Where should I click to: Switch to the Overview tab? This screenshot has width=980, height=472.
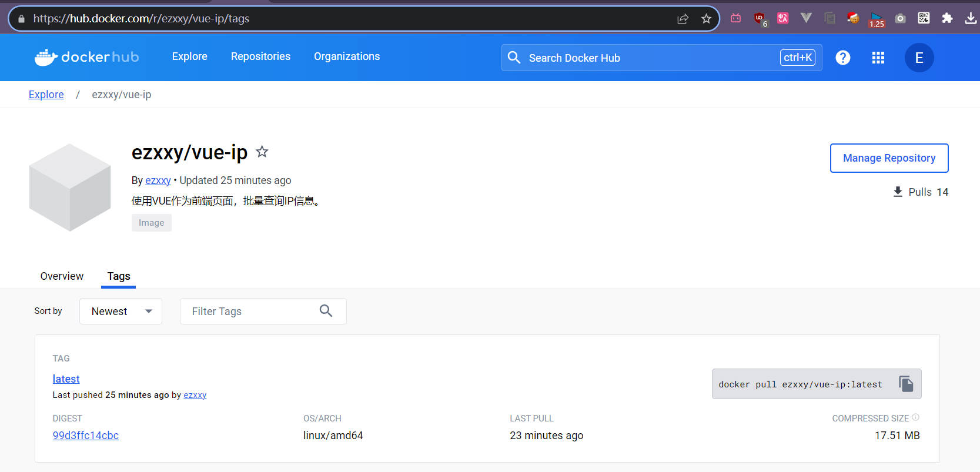click(62, 276)
